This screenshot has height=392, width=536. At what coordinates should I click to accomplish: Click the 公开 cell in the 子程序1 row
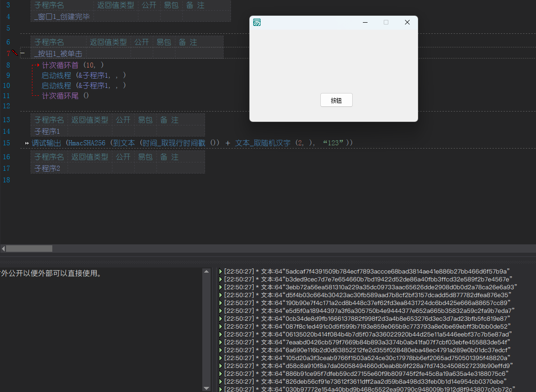coord(123,131)
